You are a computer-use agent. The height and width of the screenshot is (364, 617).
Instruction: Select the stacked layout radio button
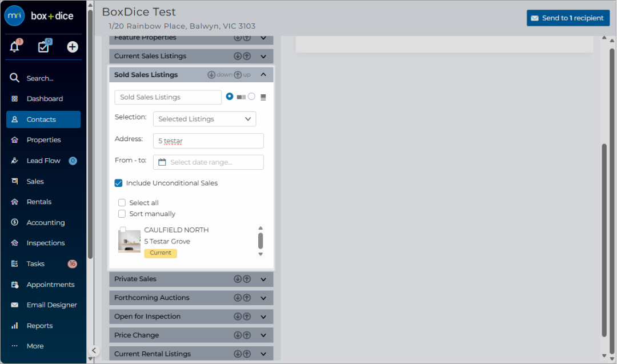(251, 97)
